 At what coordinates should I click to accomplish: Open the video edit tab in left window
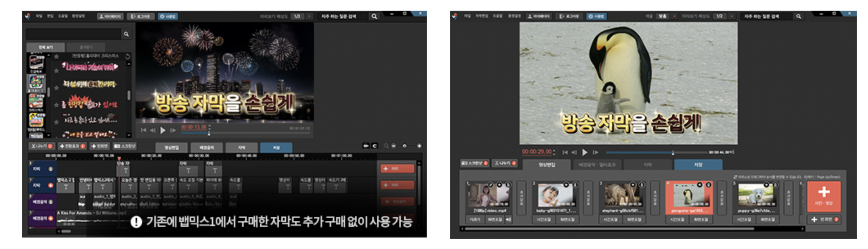point(172,147)
